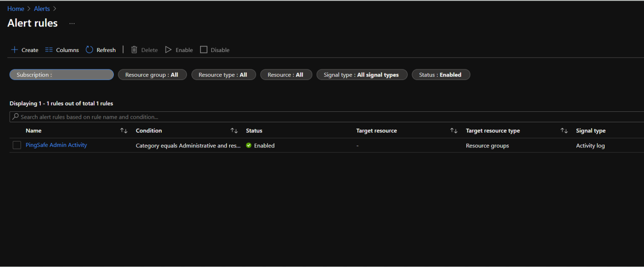This screenshot has height=267, width=644.
Task: Open PingSafe Admin Activity rule
Action: tap(56, 145)
